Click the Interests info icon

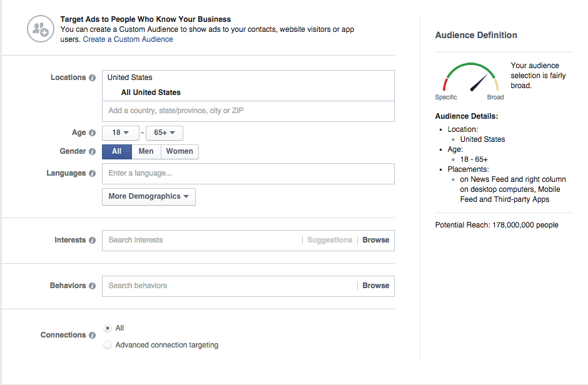click(x=92, y=240)
